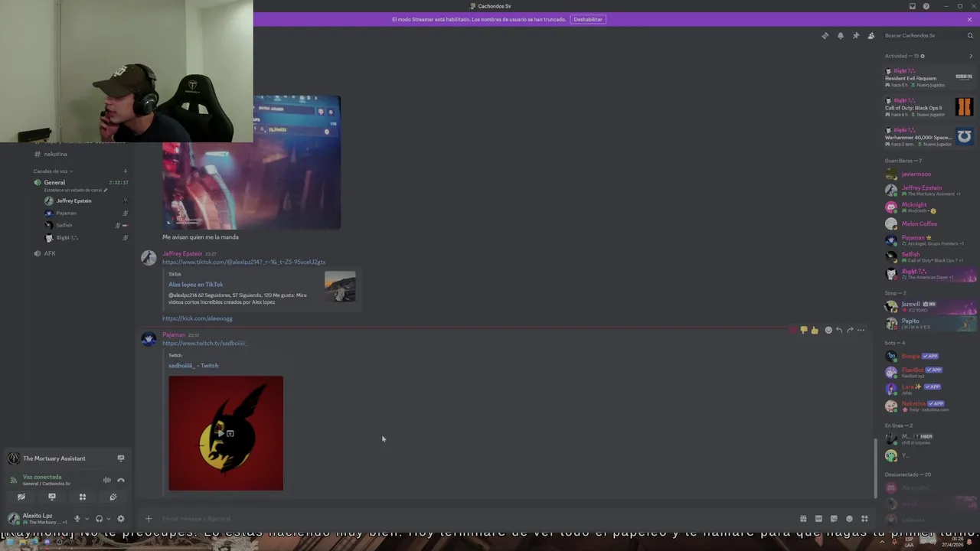Toggle the camera button in voice panel

pyautogui.click(x=21, y=497)
